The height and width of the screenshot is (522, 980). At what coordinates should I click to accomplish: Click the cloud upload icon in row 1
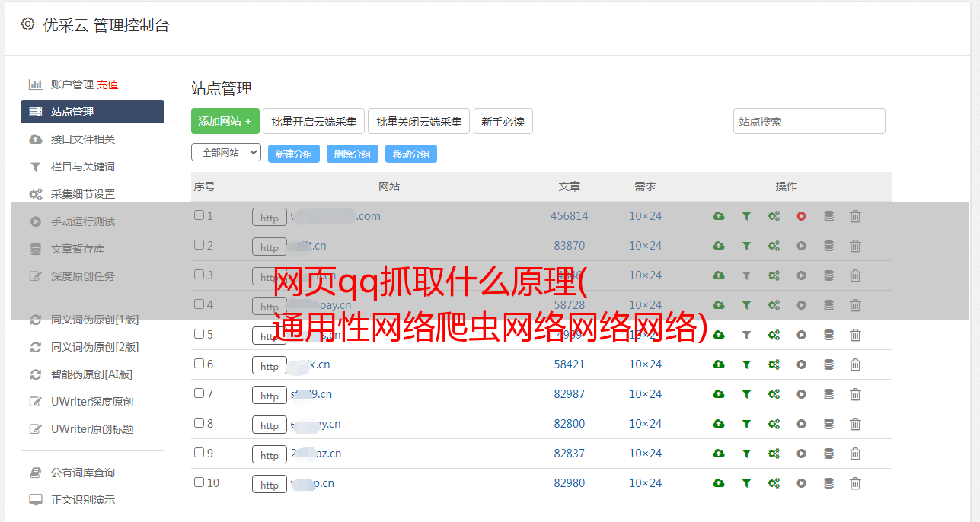(x=719, y=216)
